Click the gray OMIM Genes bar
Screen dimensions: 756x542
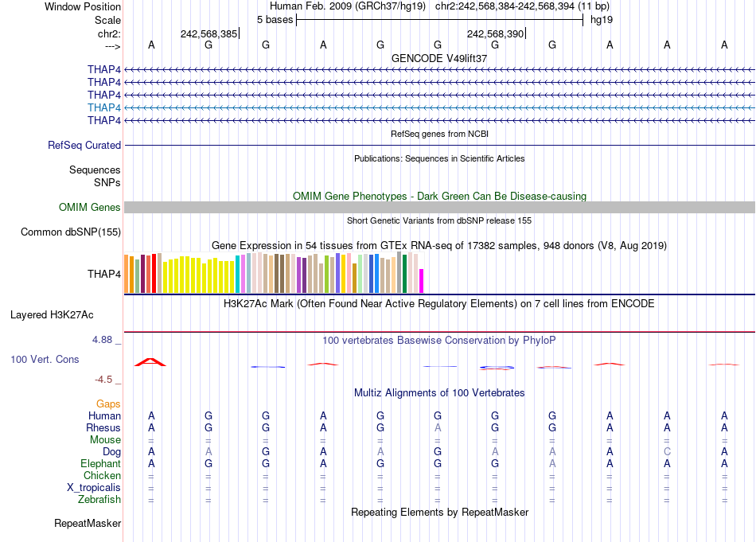point(439,208)
